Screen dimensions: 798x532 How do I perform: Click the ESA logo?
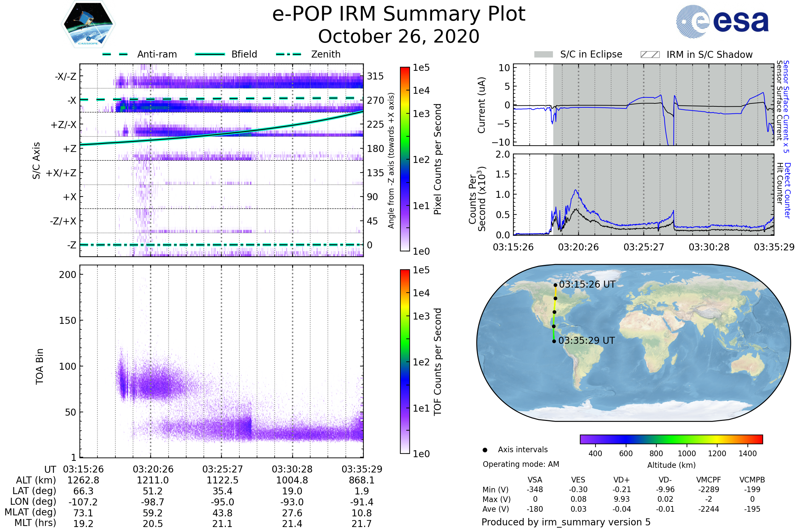722,21
